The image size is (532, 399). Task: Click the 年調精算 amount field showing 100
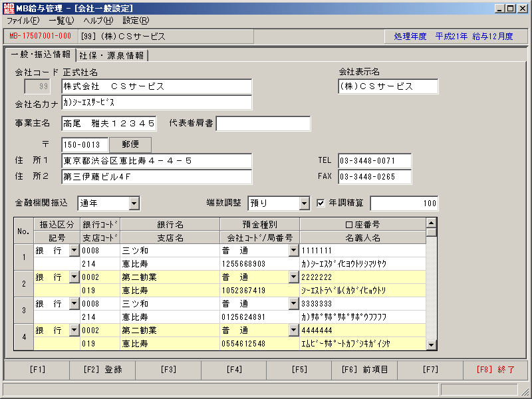click(x=404, y=203)
